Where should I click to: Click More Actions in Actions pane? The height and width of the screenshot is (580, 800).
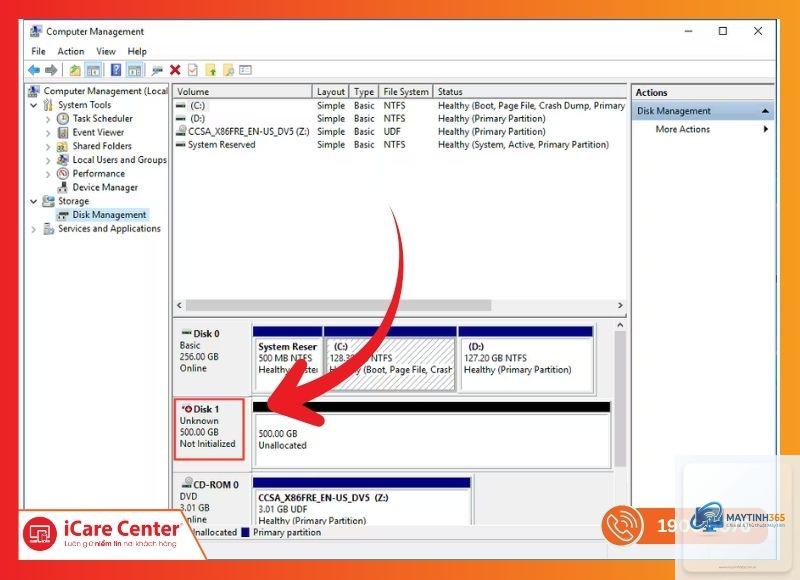coord(683,129)
